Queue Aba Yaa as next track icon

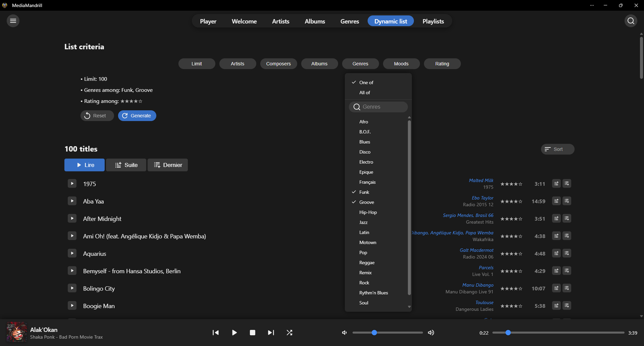click(556, 201)
